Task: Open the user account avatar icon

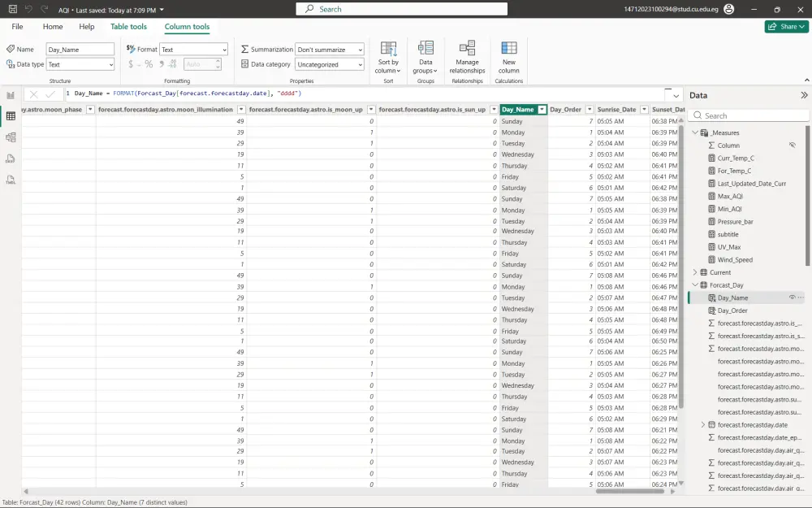Action: point(728,9)
